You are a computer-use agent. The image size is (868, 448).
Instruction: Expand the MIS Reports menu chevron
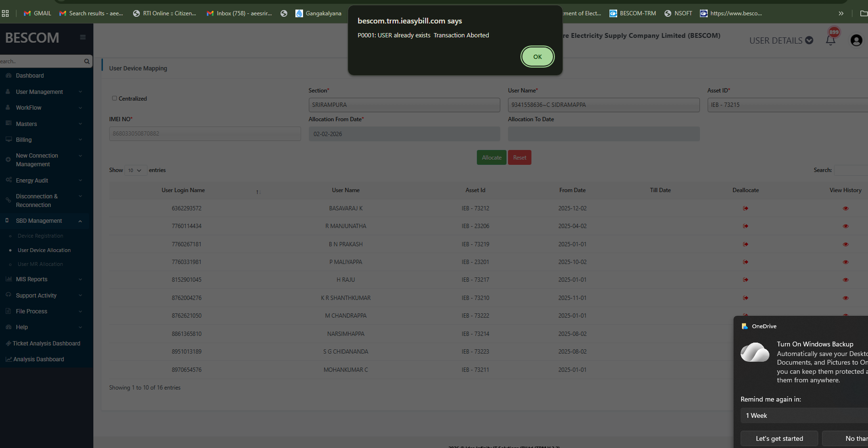80,279
